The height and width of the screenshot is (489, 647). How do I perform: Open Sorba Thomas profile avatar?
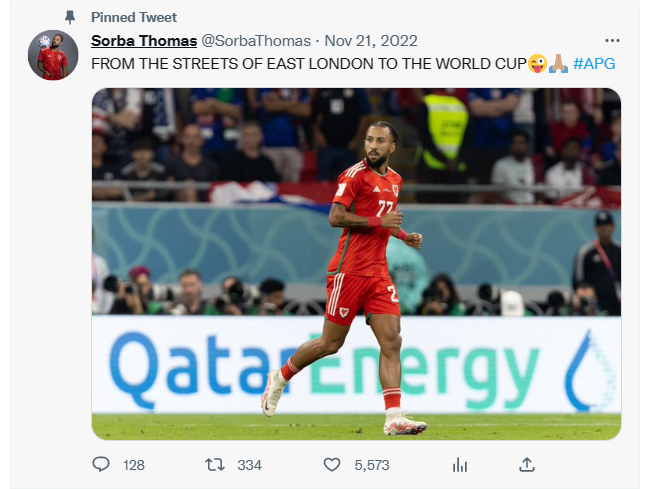tap(53, 55)
